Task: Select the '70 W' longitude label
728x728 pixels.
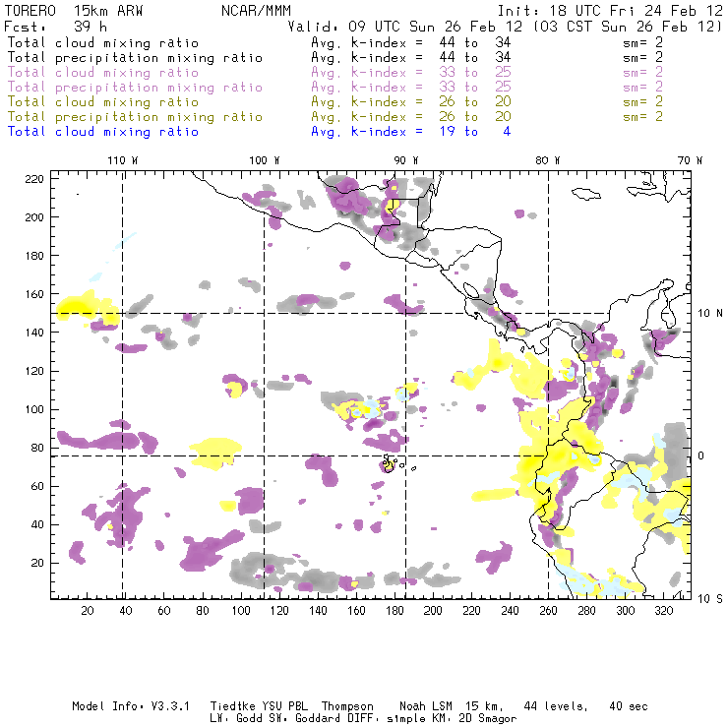Action: (x=690, y=160)
